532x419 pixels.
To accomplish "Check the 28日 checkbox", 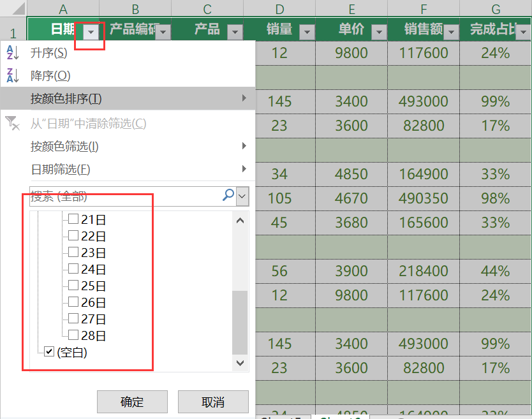I will click(x=73, y=335).
